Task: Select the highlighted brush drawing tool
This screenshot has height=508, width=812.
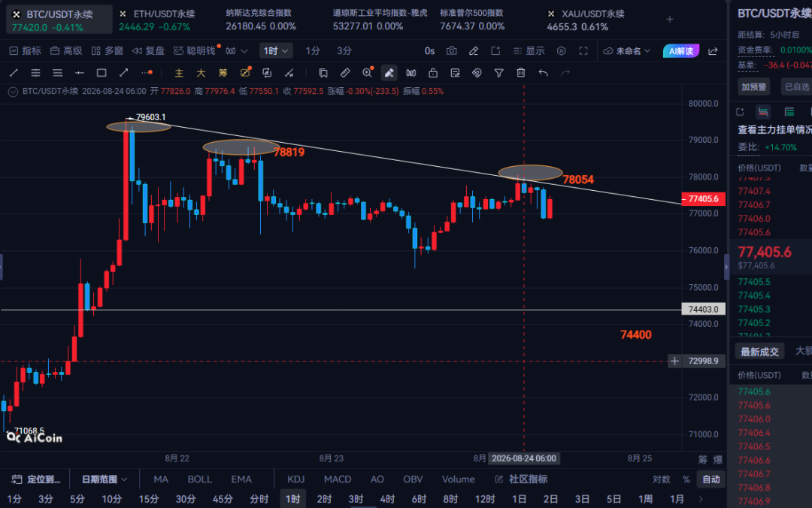Action: click(x=389, y=73)
